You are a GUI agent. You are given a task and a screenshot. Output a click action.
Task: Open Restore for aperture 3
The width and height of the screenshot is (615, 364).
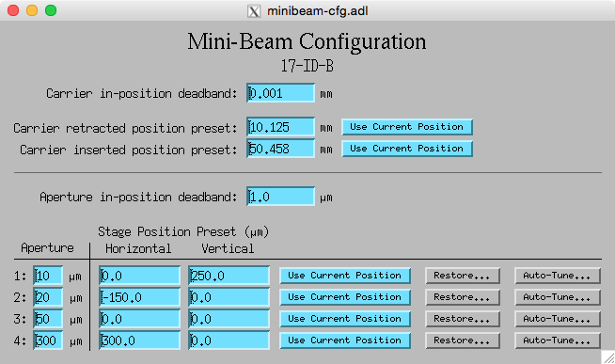pos(462,319)
